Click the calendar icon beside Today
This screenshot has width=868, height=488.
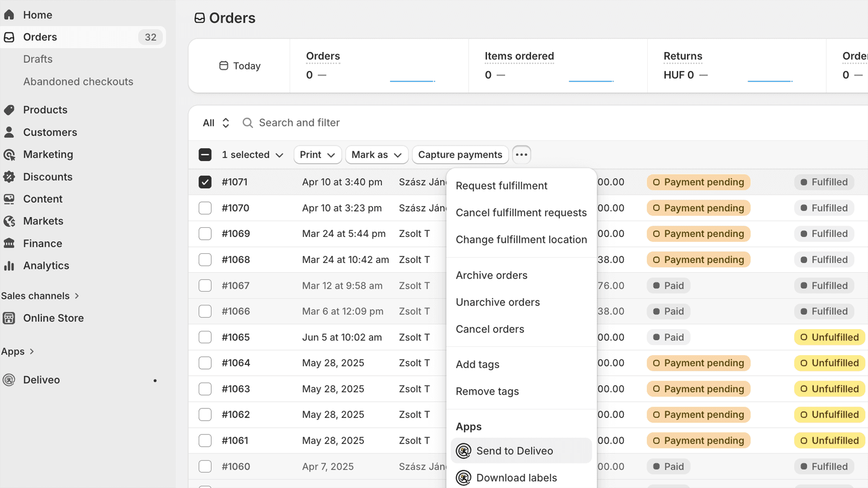pyautogui.click(x=224, y=66)
